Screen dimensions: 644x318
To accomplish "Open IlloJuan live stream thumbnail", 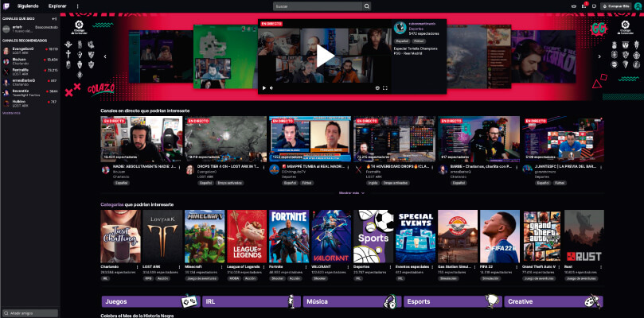I will coord(141,138).
